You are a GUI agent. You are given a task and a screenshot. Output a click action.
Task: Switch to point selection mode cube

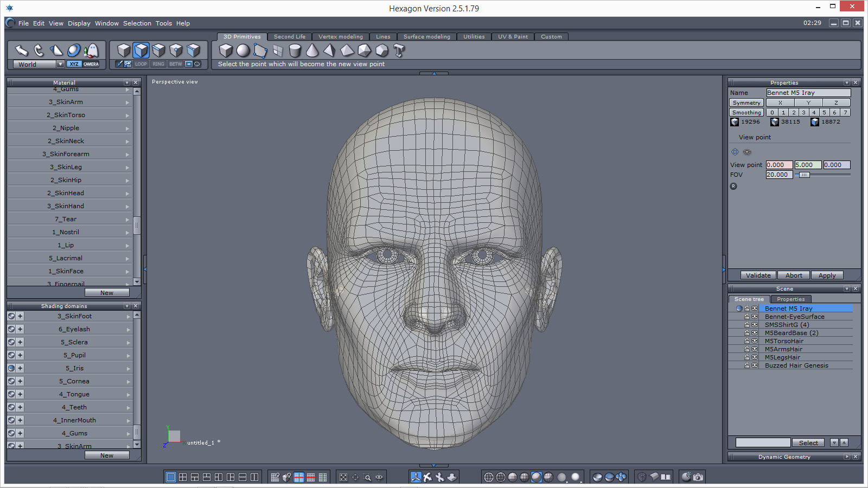[x=176, y=50]
